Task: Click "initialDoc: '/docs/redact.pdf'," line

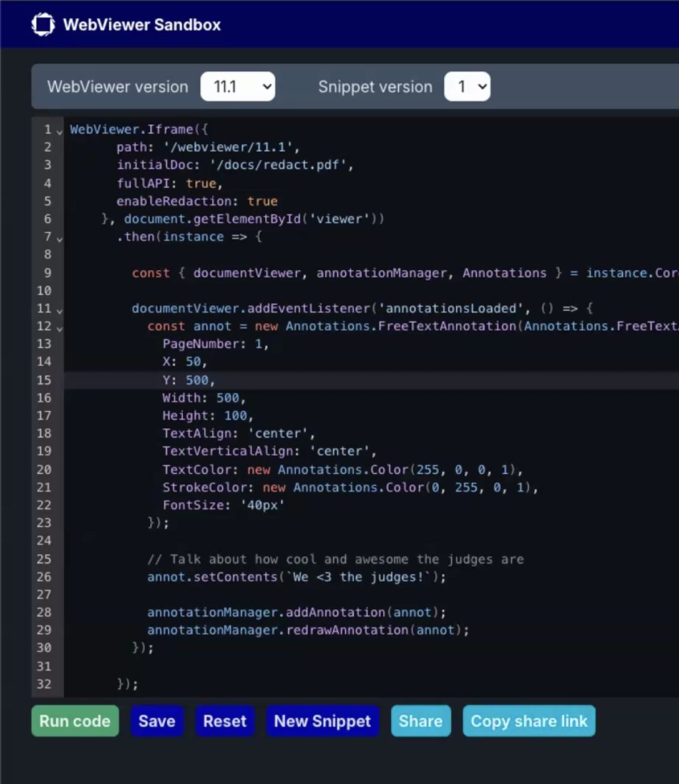Action: (x=235, y=165)
